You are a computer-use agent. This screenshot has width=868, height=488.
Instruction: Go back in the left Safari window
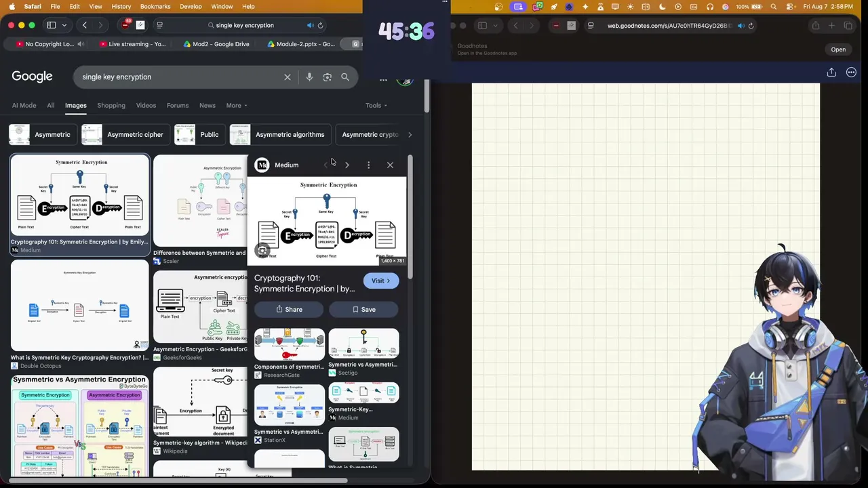coord(85,25)
